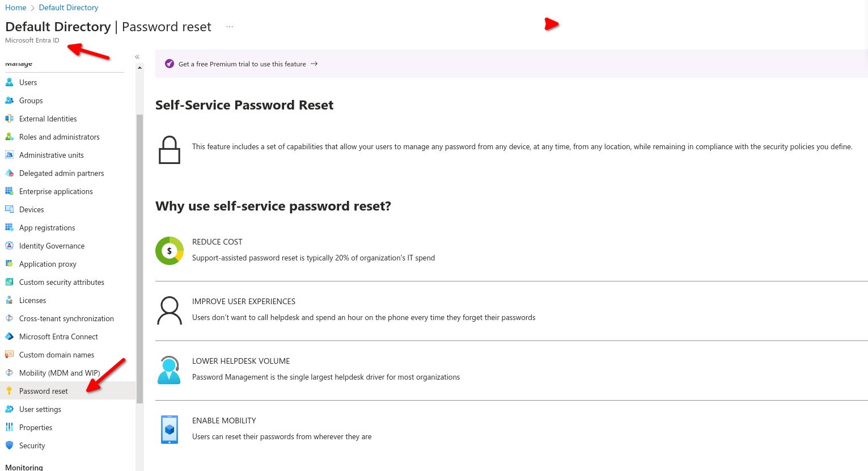Click the External Identities icon
The image size is (868, 471).
[x=9, y=119]
